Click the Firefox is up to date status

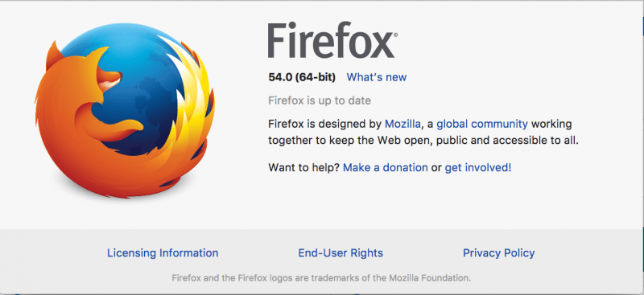pos(320,100)
